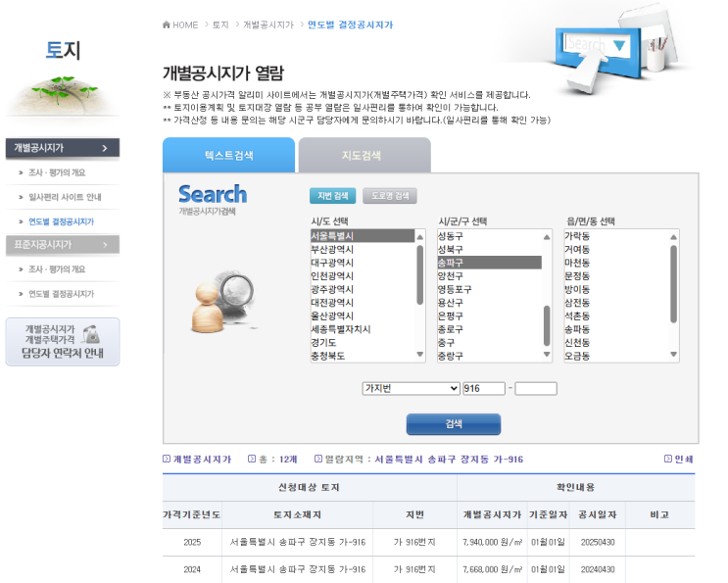Click the scroll-down arrow of 시/군/구 list
The height and width of the screenshot is (583, 728).
click(547, 355)
